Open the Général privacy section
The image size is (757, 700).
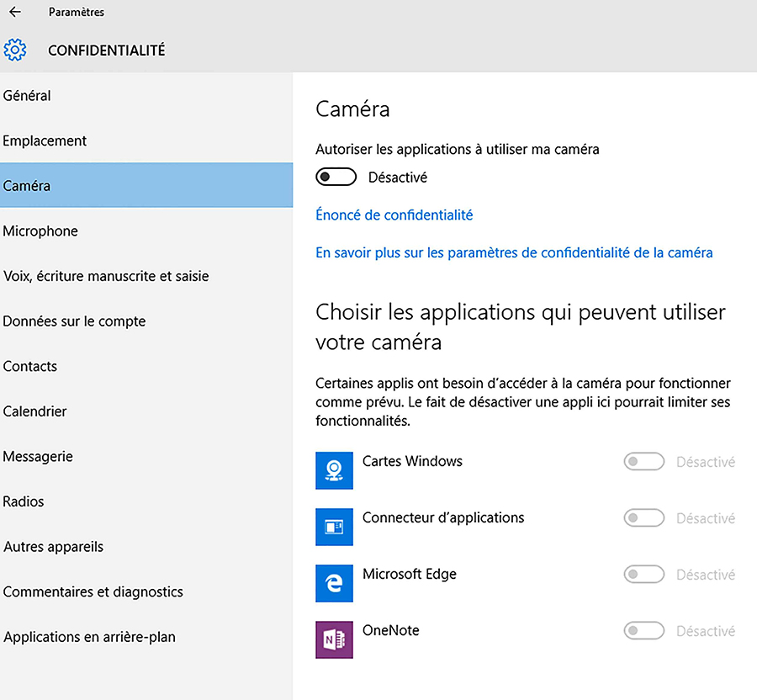pos(146,96)
